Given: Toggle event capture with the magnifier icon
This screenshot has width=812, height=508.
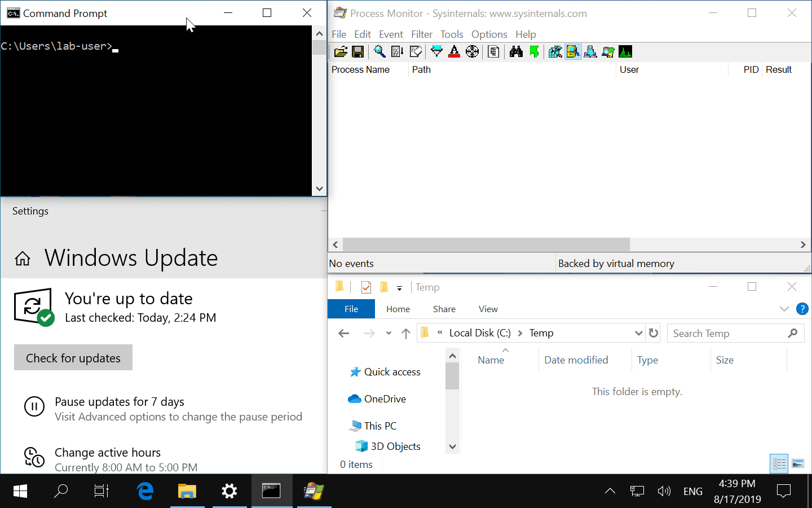Looking at the screenshot, I should [x=379, y=52].
